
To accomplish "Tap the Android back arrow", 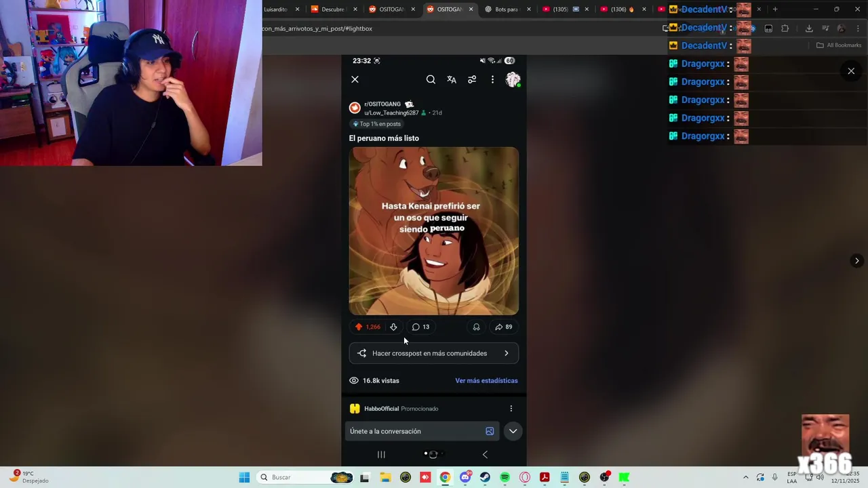I will 485,454.
